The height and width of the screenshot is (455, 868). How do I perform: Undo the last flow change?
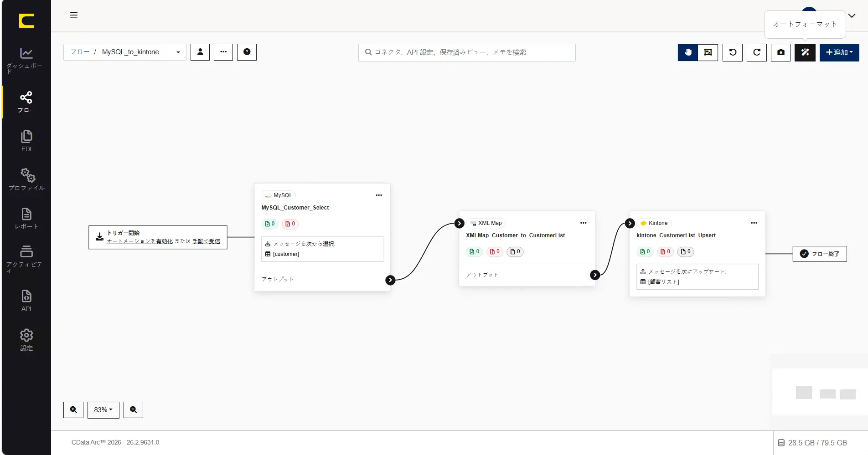click(733, 52)
